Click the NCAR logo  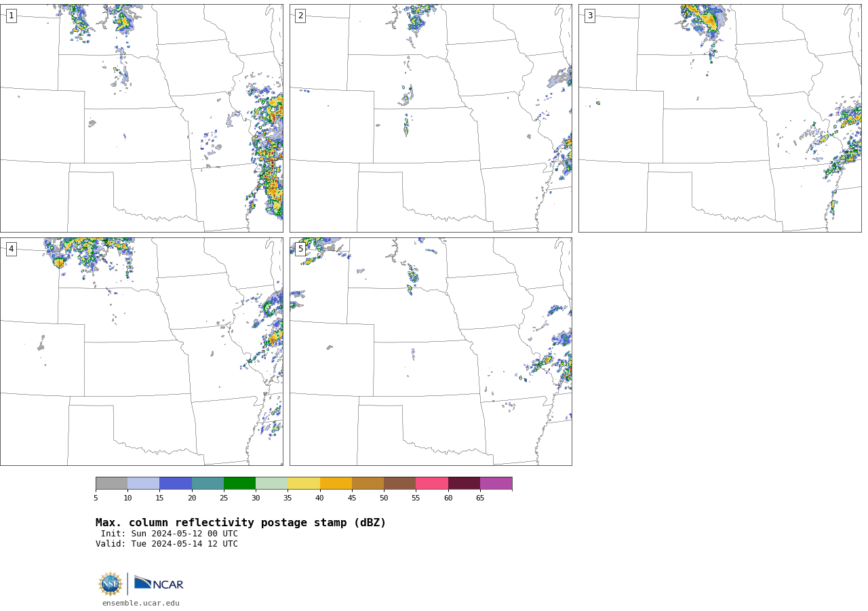(159, 583)
